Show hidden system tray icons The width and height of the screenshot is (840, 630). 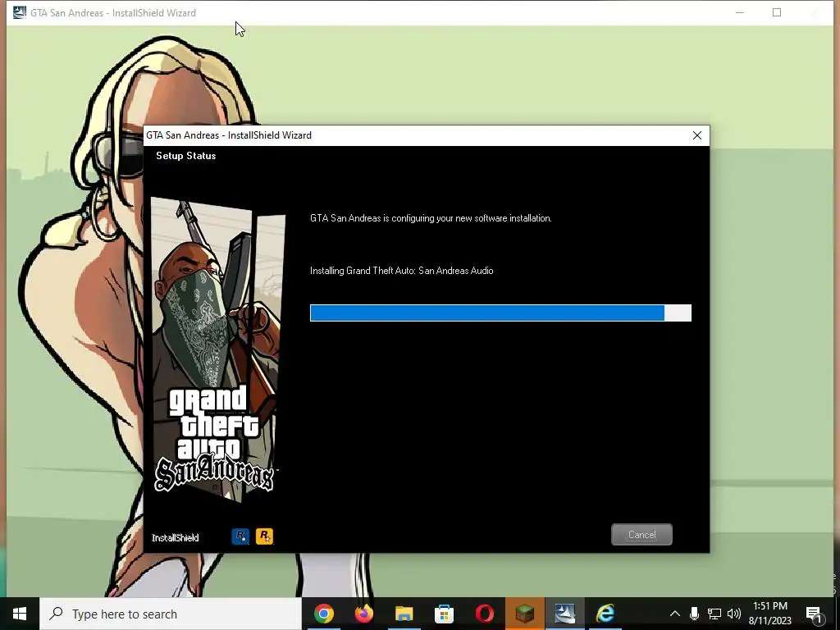[x=675, y=614]
